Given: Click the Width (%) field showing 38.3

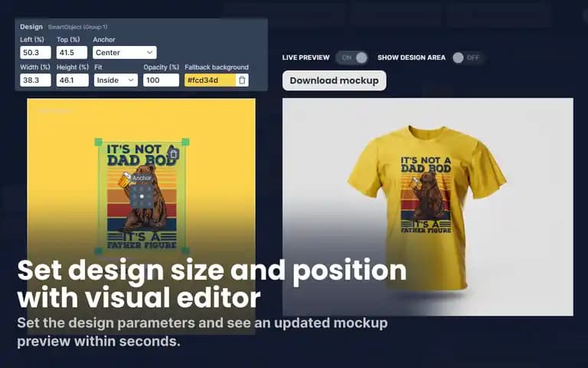Looking at the screenshot, I should coord(36,80).
